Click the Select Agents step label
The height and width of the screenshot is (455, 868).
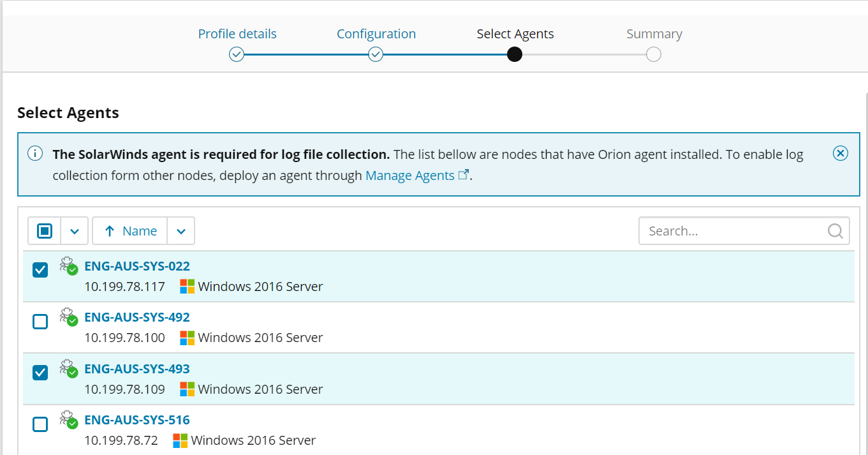pos(515,34)
